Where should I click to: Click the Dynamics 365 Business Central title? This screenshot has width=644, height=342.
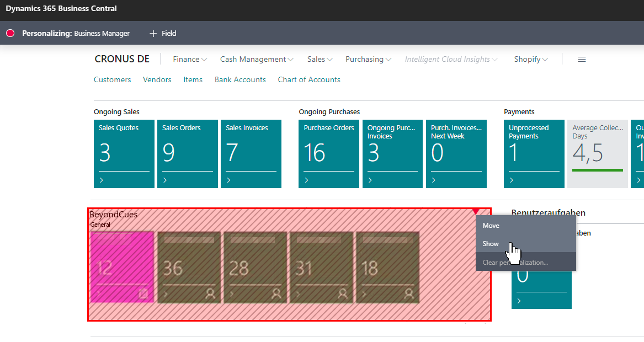click(x=61, y=9)
